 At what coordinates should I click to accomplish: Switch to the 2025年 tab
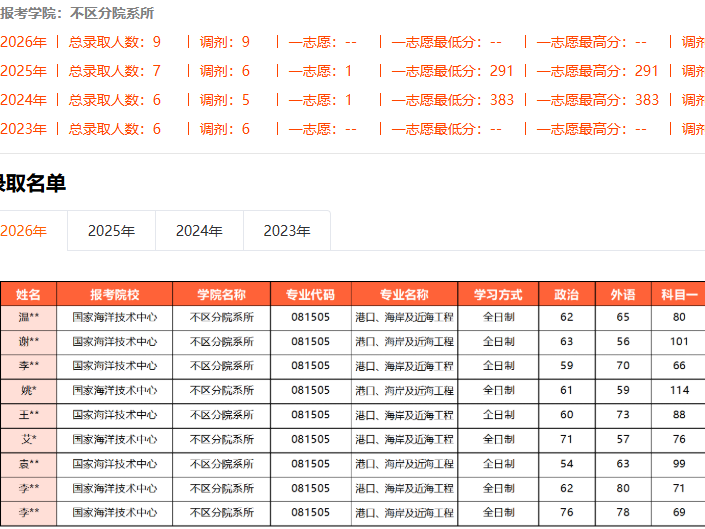click(111, 231)
